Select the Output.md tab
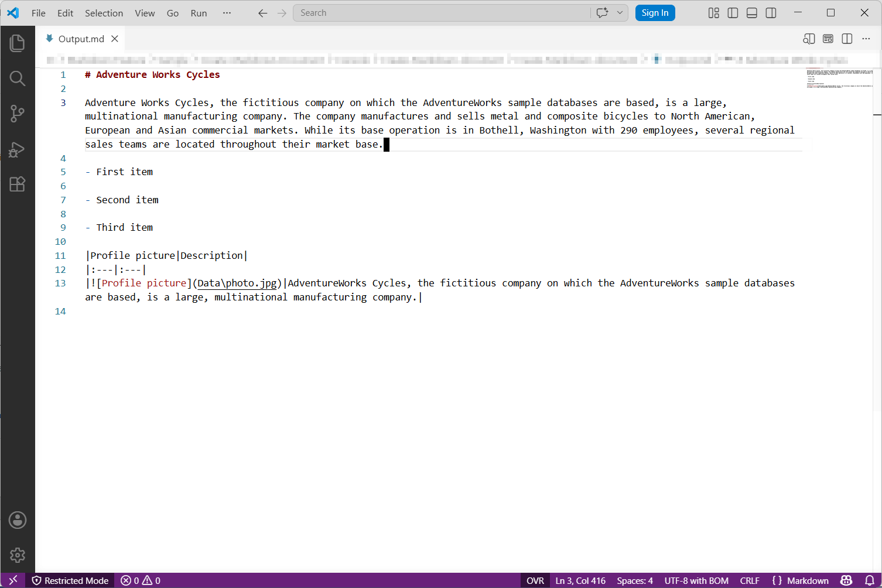Screen dimensions: 882x588 (x=81, y=39)
